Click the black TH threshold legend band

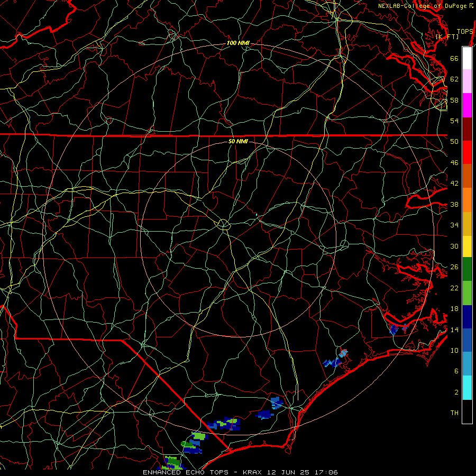[x=467, y=411]
